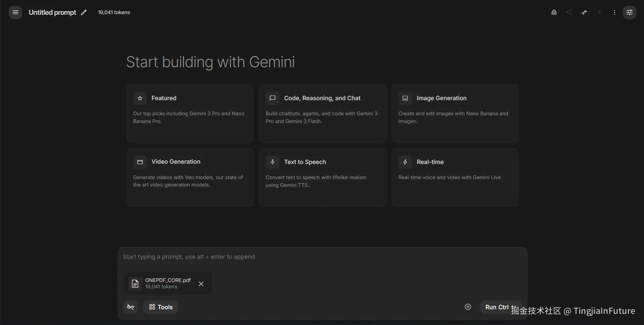Select the Code, Reasoning, and Chat card
644x325 pixels.
(322, 114)
